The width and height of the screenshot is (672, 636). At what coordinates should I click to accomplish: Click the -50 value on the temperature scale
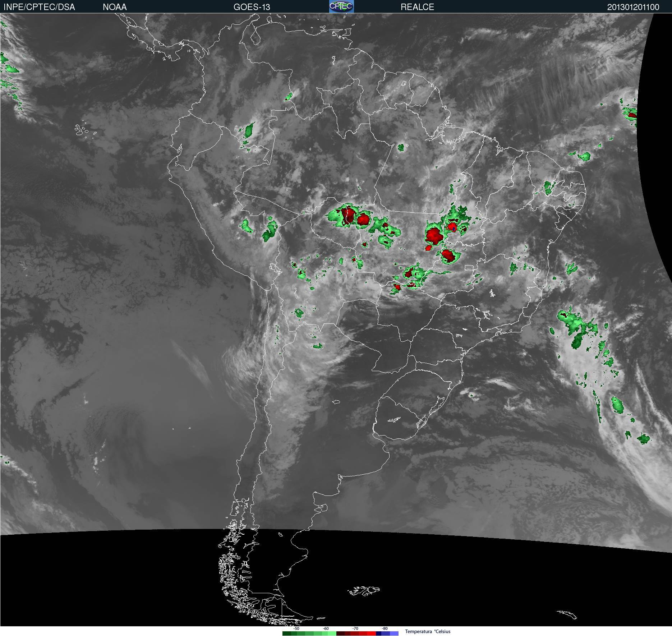point(296,628)
